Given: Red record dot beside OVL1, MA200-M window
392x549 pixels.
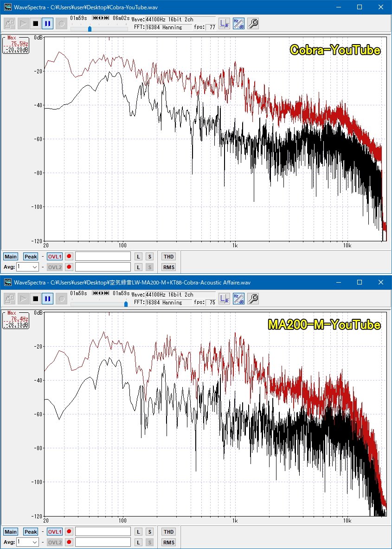Looking at the screenshot, I should (x=69, y=532).
